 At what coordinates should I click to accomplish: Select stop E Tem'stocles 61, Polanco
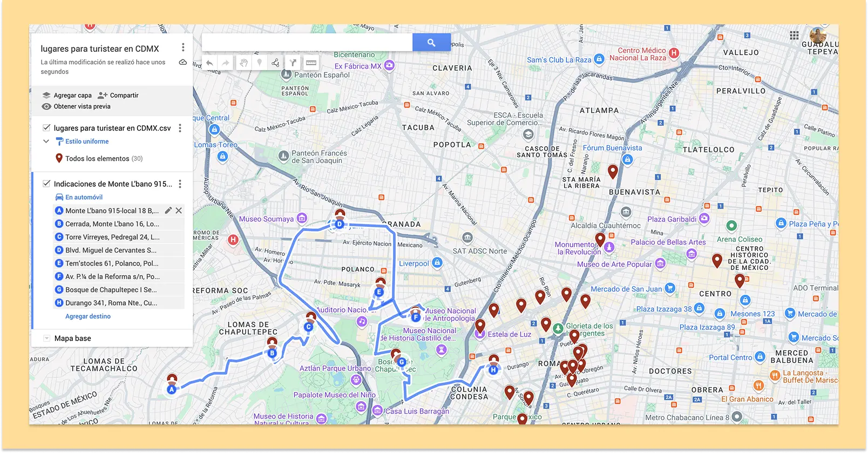[119, 263]
